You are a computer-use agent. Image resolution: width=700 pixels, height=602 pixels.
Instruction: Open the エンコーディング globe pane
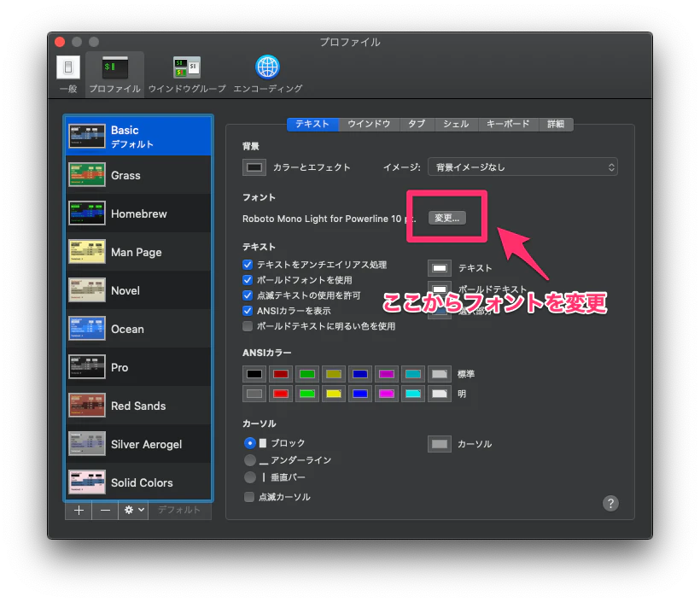(x=267, y=73)
